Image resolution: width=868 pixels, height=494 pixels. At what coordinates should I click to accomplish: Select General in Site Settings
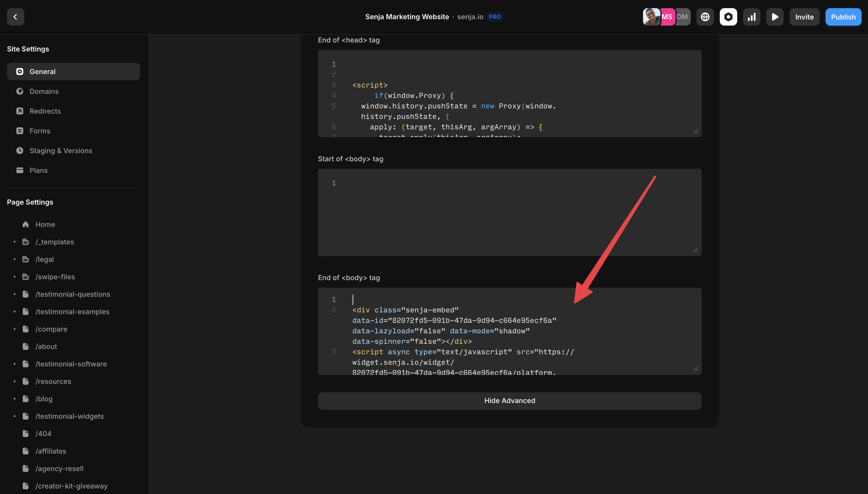pos(73,71)
